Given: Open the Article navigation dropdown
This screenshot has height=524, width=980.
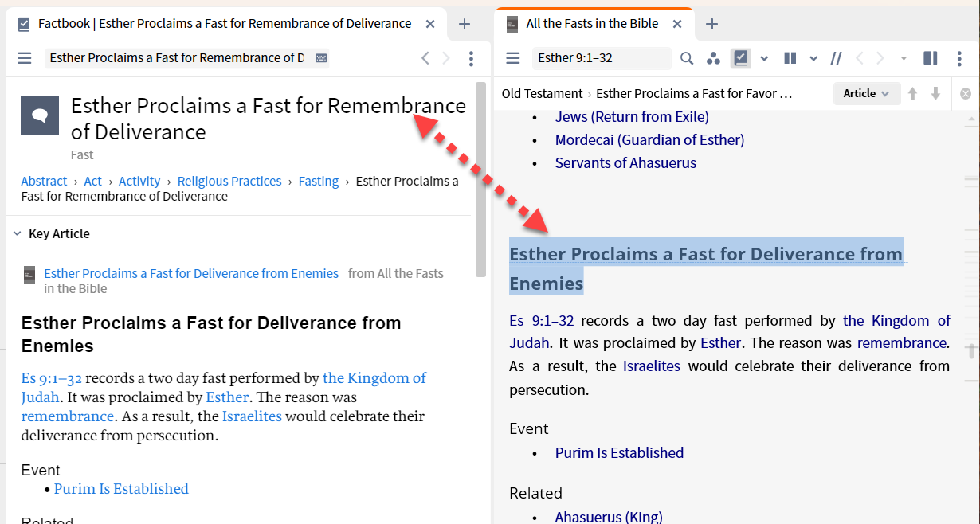Looking at the screenshot, I should click(x=867, y=93).
